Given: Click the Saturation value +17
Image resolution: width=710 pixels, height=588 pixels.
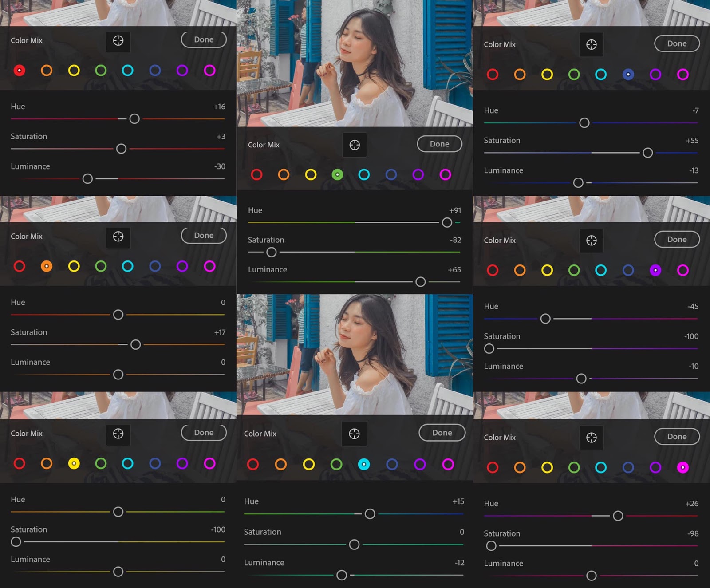Looking at the screenshot, I should [x=220, y=332].
